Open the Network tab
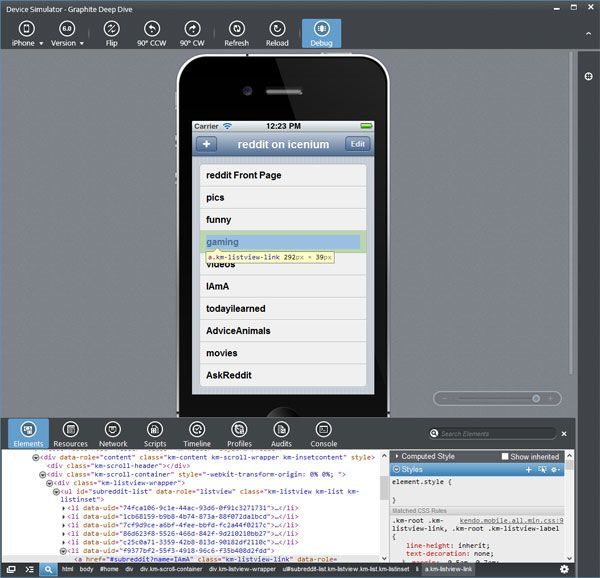Image resolution: width=600 pixels, height=578 pixels. (113, 434)
